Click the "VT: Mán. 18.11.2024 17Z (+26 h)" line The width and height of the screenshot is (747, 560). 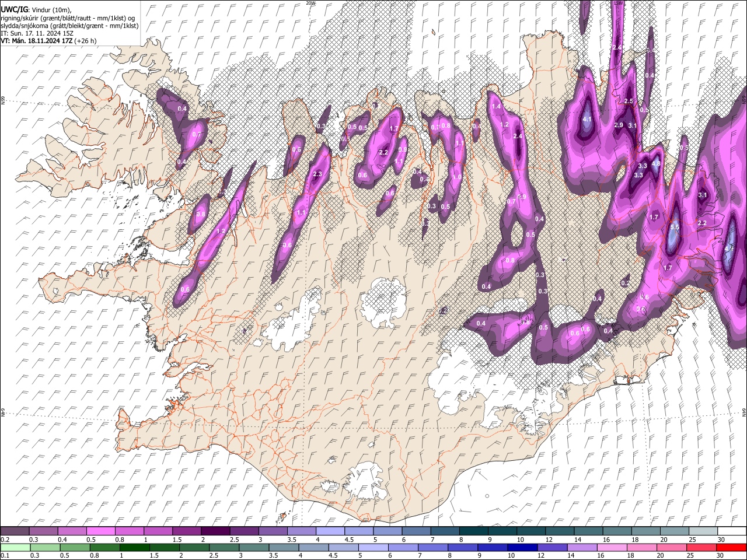(x=49, y=41)
